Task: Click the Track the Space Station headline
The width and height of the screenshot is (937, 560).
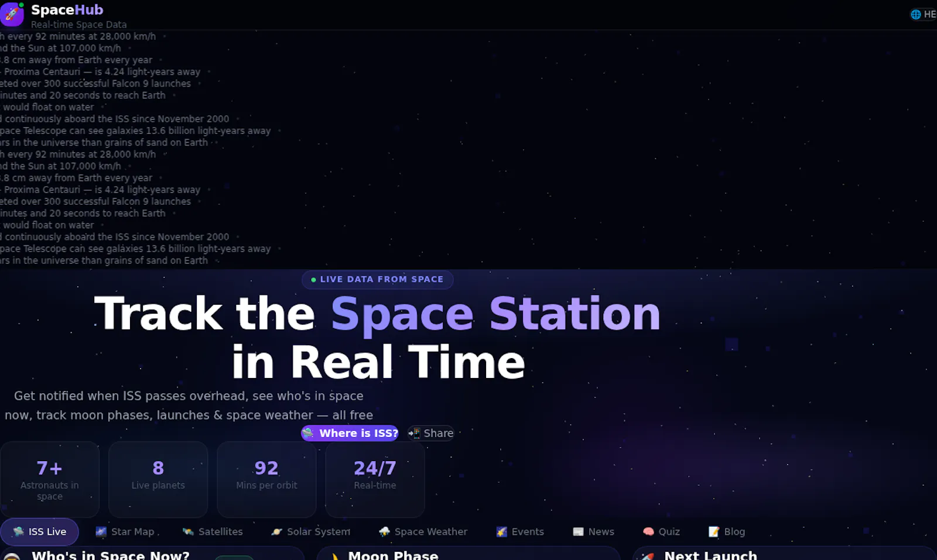Action: [378, 337]
